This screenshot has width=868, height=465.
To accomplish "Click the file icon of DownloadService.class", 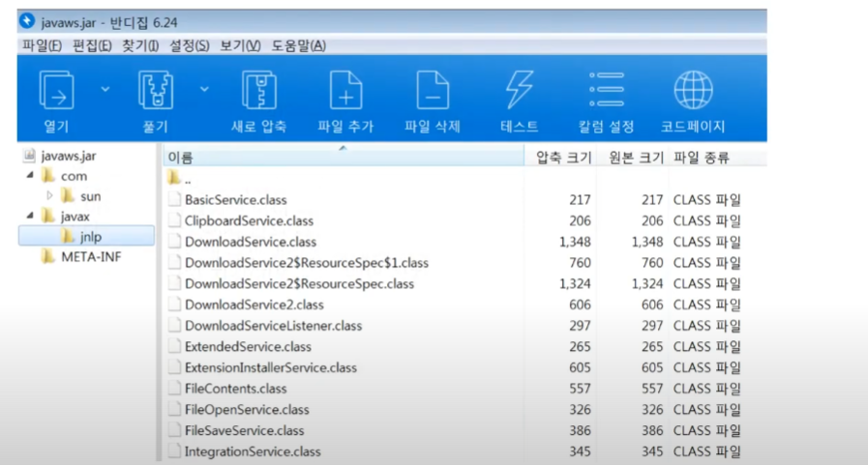I will [174, 241].
